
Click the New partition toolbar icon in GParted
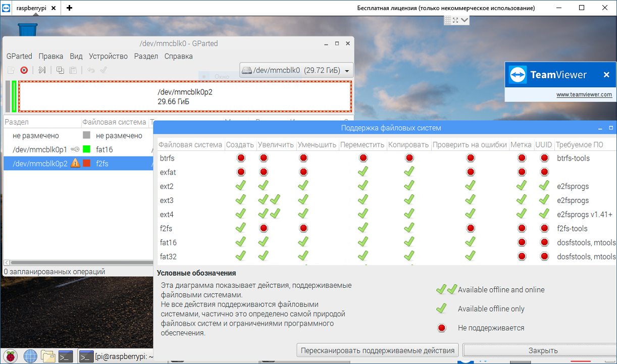coord(11,70)
